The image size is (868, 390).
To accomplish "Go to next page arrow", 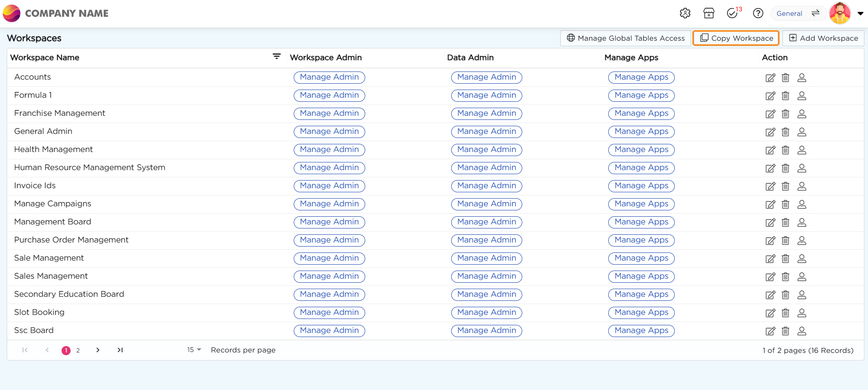I will click(98, 350).
